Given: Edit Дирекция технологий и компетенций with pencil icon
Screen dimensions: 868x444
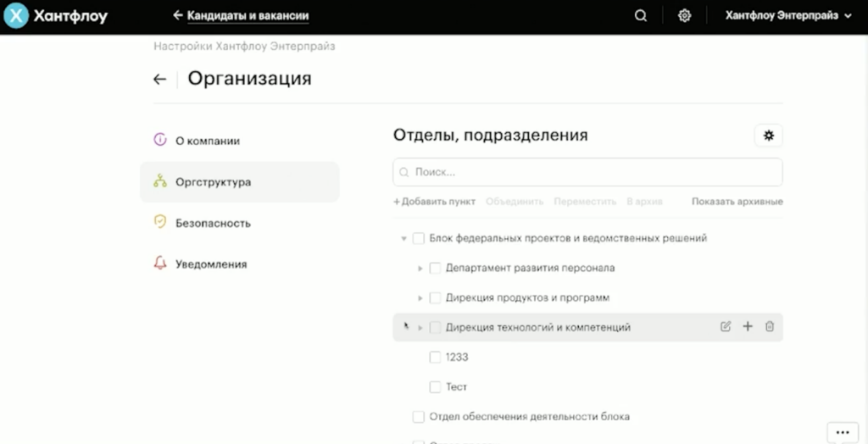Looking at the screenshot, I should 726,326.
